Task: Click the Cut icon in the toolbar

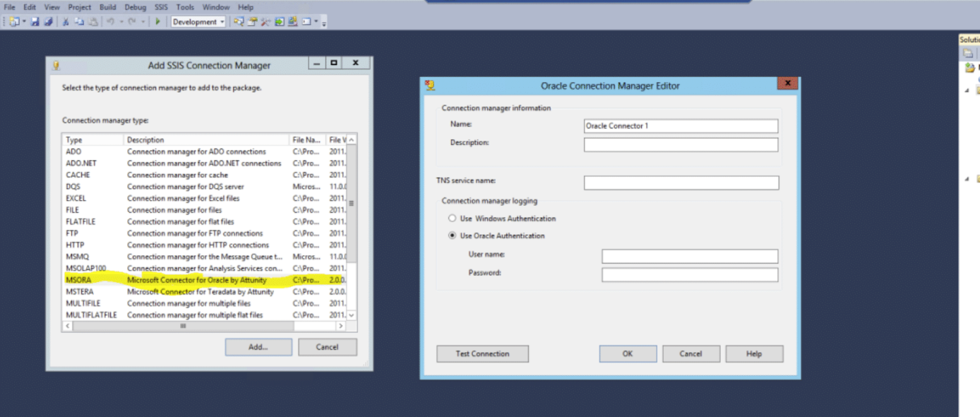Action: coord(66,22)
